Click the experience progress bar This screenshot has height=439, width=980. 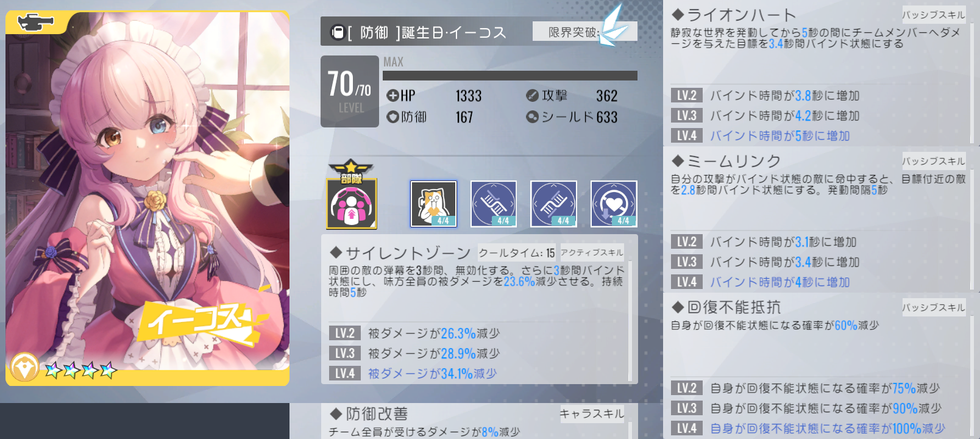pos(510,76)
